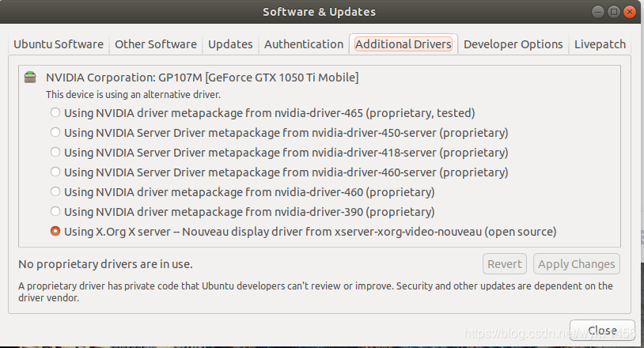644x348 pixels.
Task: Select the Additional Drivers tab
Action: click(x=403, y=44)
